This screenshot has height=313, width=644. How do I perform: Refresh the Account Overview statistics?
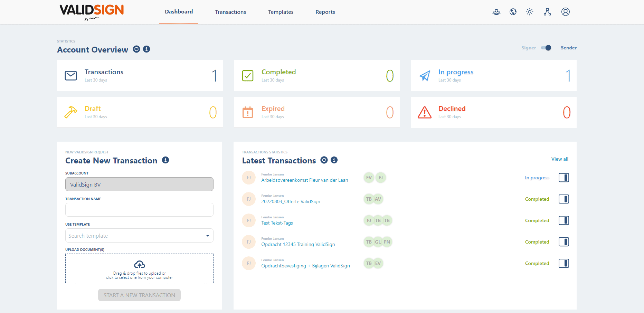136,49
